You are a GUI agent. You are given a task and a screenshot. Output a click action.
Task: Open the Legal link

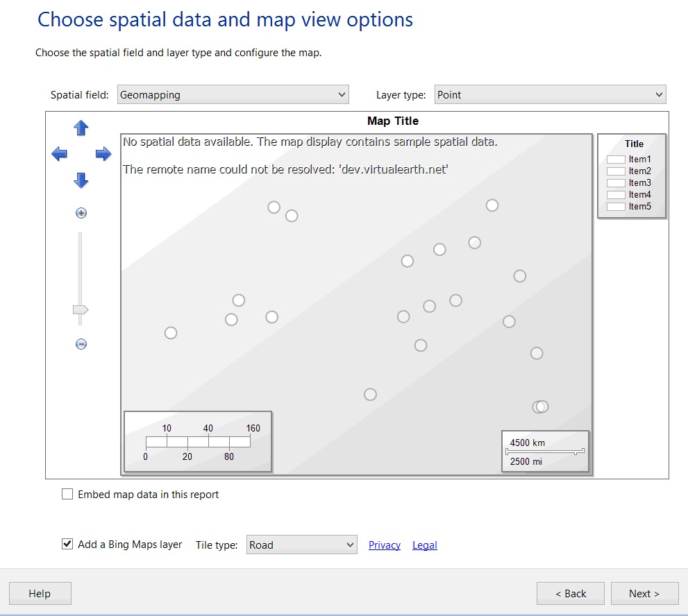(425, 545)
